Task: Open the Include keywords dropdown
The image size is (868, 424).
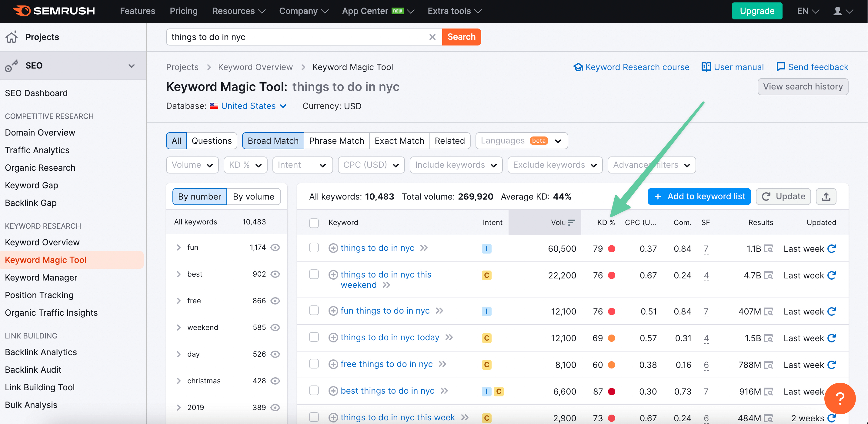Action: coord(456,165)
